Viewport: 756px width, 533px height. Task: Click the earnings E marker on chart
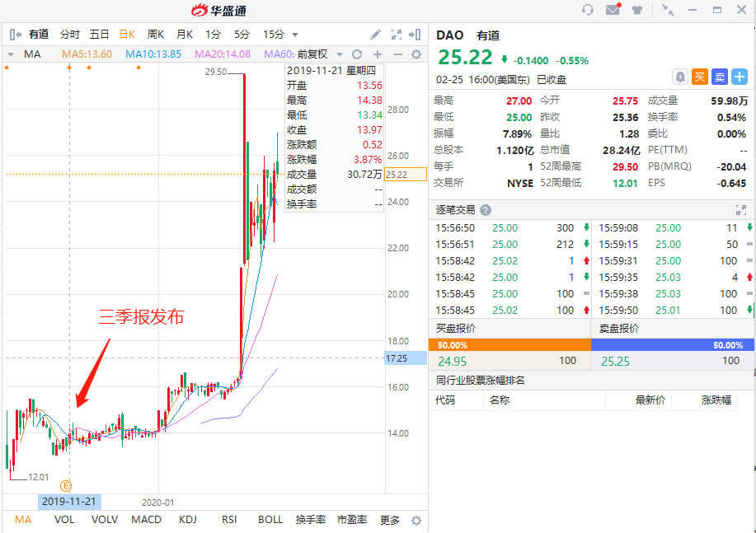click(66, 486)
